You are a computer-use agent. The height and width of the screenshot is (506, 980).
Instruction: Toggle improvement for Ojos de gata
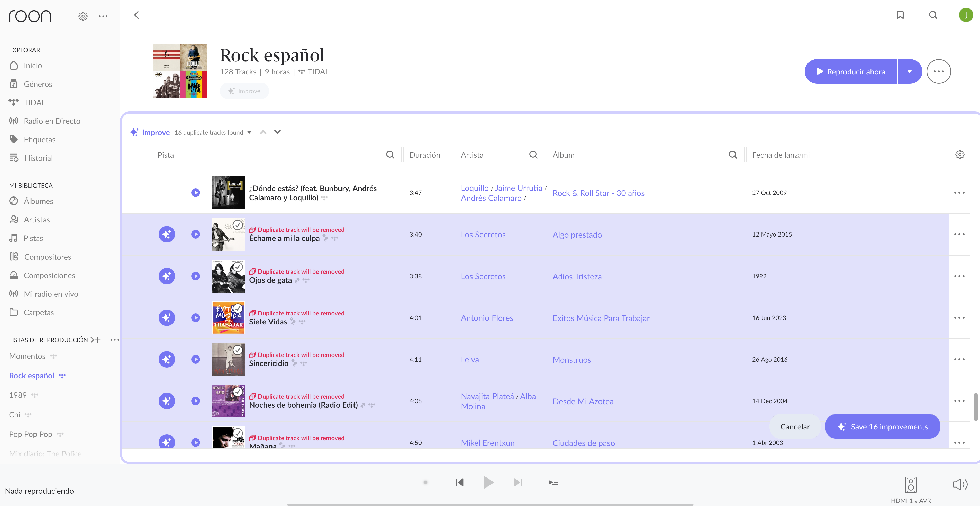click(x=167, y=276)
